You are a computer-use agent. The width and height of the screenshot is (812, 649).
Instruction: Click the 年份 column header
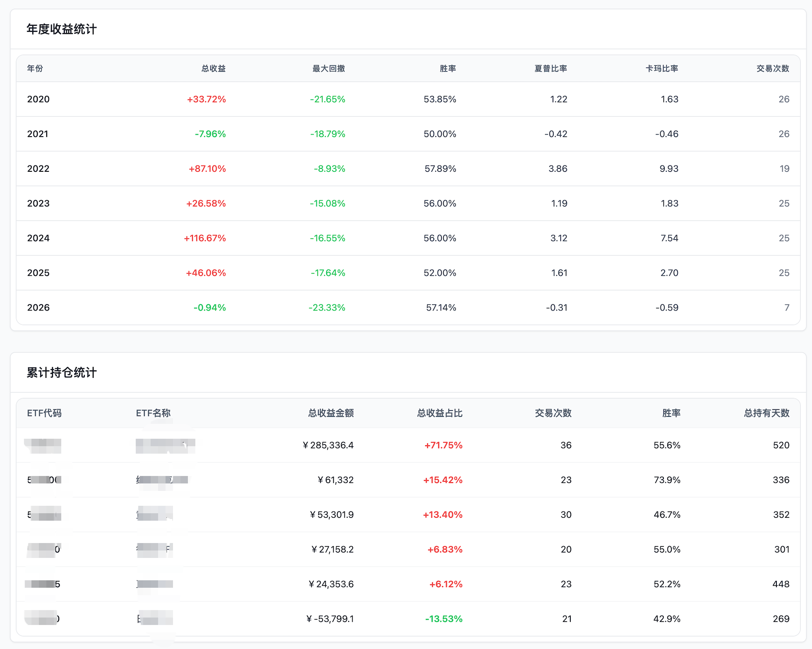[35, 68]
